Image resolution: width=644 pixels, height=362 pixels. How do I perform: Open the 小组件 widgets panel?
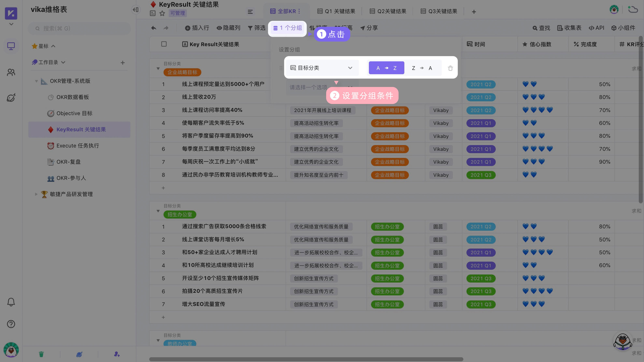point(624,28)
